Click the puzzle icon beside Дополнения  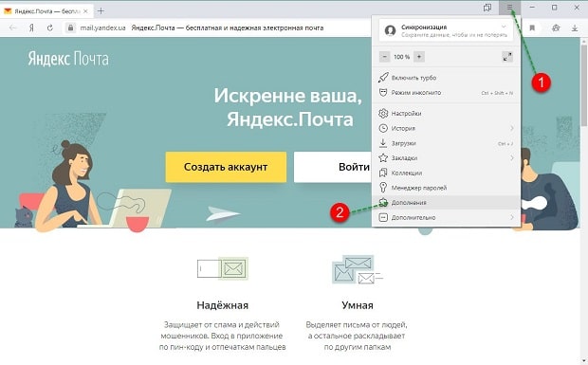pos(383,202)
